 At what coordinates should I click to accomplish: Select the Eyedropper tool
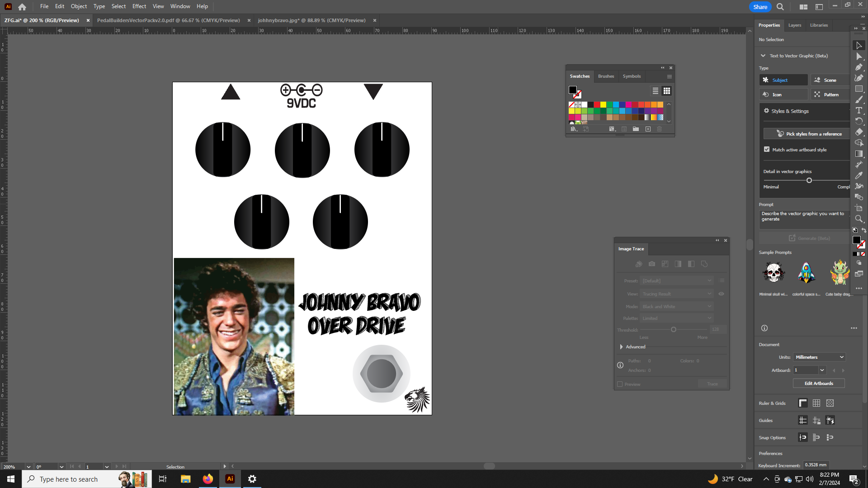tap(859, 175)
